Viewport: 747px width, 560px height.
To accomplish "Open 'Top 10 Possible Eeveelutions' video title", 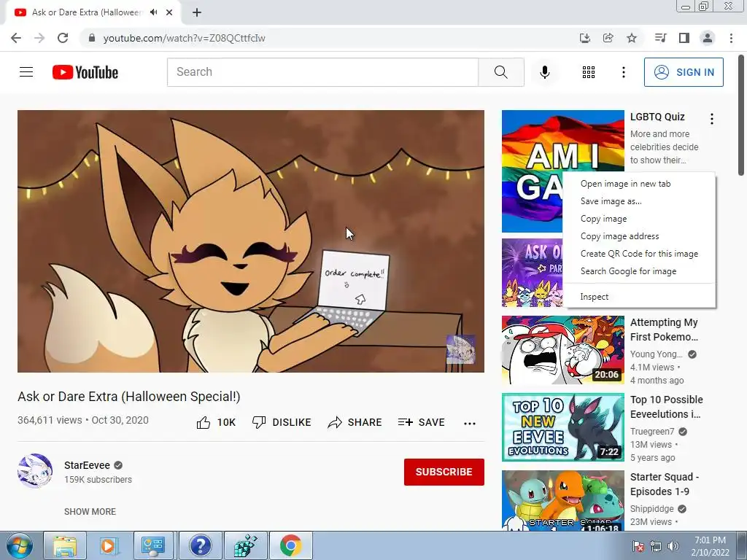I will click(x=667, y=407).
